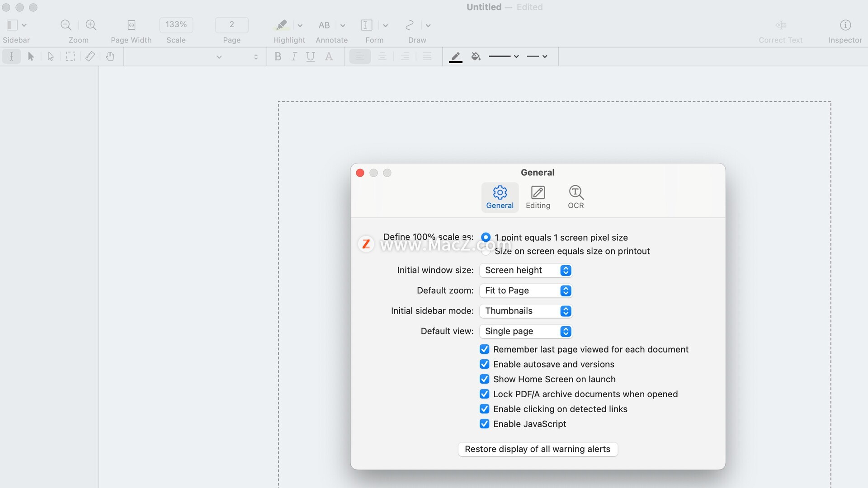868x488 pixels.
Task: Open the line thickness dropdown
Action: [x=504, y=56]
